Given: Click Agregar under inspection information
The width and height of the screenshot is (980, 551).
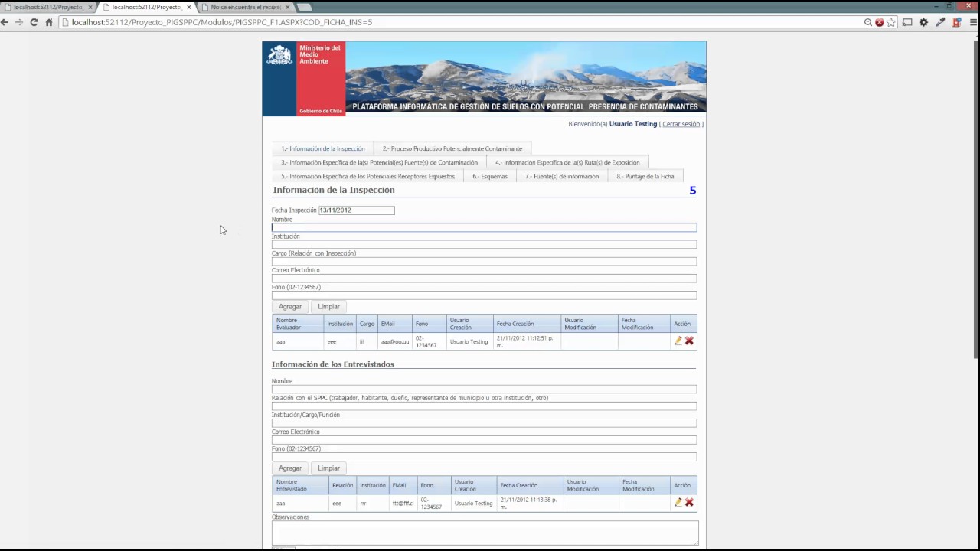Looking at the screenshot, I should (290, 306).
